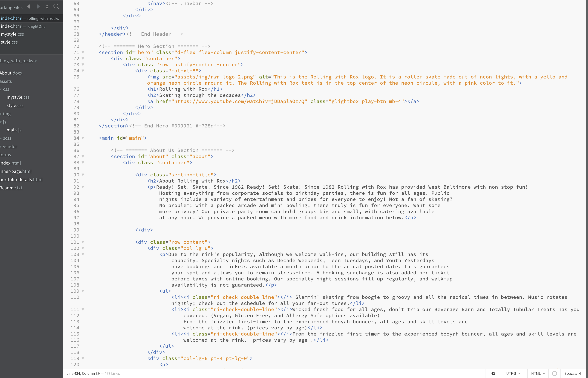Click the navigate backward arrow icon
Image resolution: width=588 pixels, height=378 pixels.
tap(29, 7)
